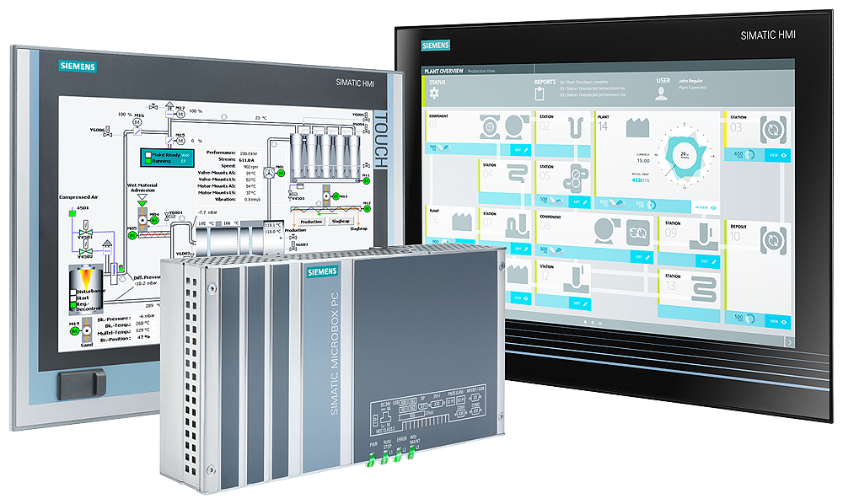Select the Station 04 S-bend pipe icon
The image size is (843, 504).
click(518, 174)
